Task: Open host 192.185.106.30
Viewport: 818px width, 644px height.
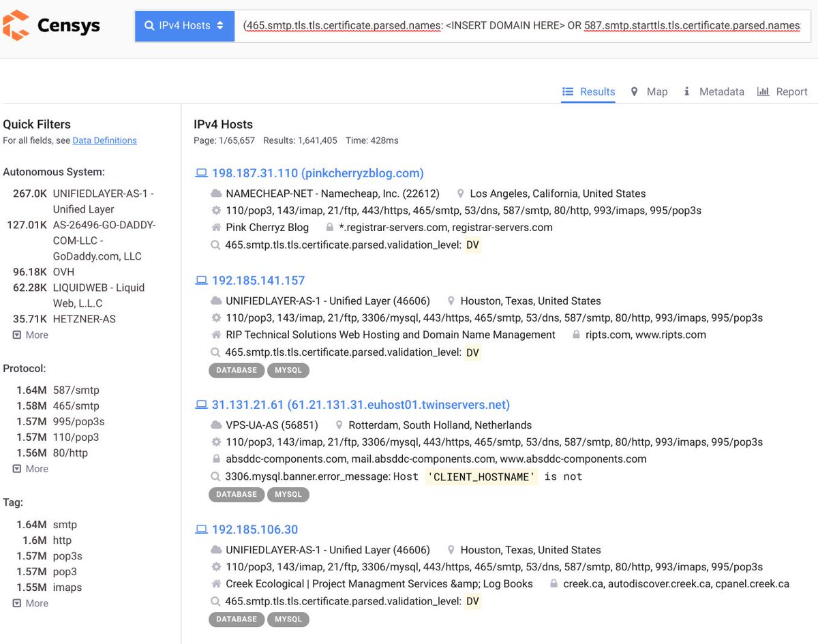Action: point(255,530)
